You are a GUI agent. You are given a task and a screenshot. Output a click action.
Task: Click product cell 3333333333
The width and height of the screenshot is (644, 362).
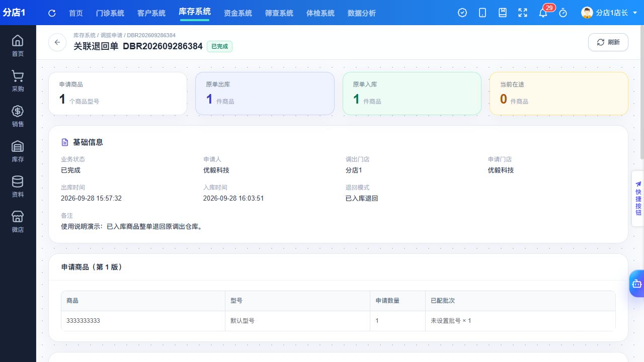(143, 321)
